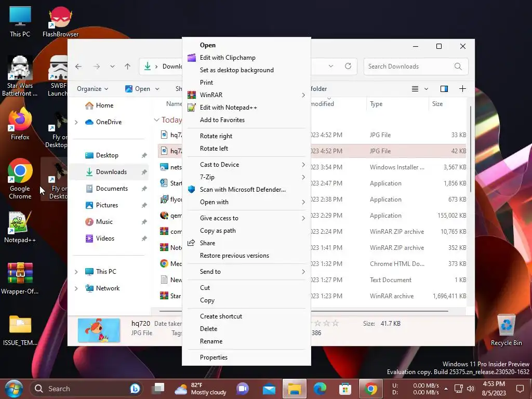Show hidden system tray icons

click(446, 389)
